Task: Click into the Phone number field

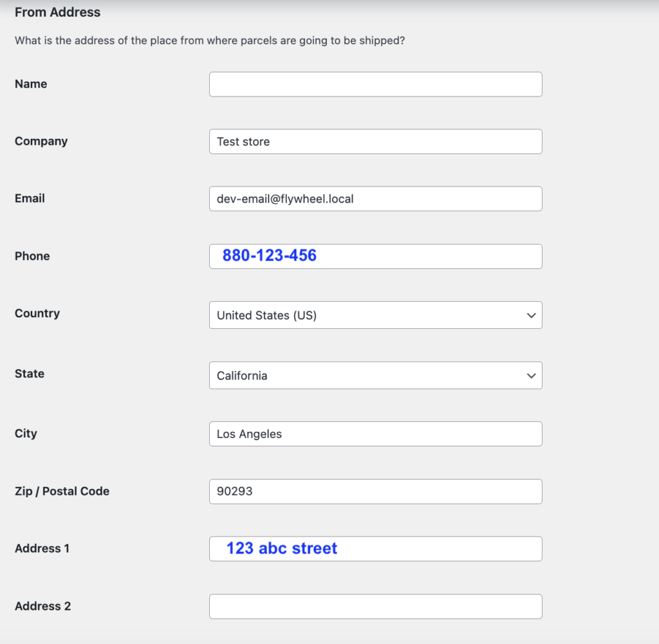Action: tap(375, 256)
